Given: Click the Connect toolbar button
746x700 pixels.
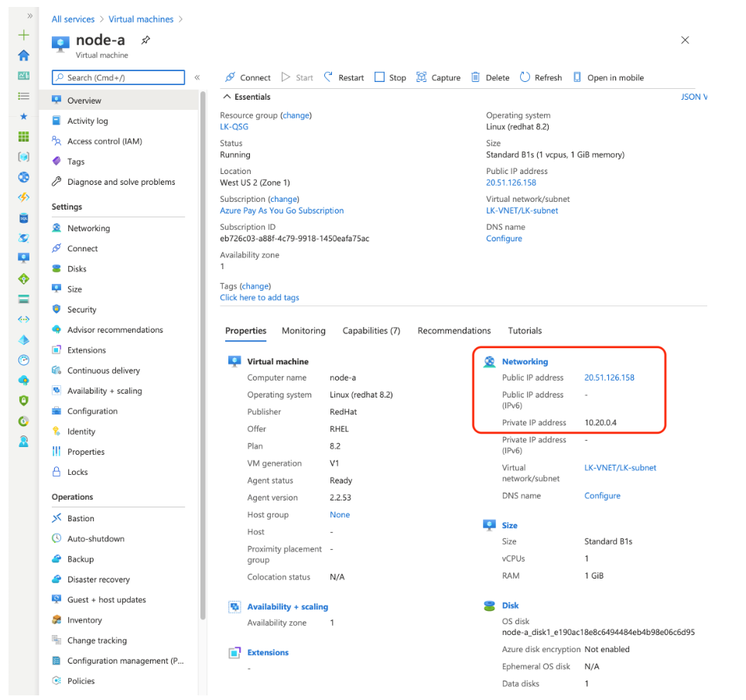Looking at the screenshot, I should coord(248,77).
